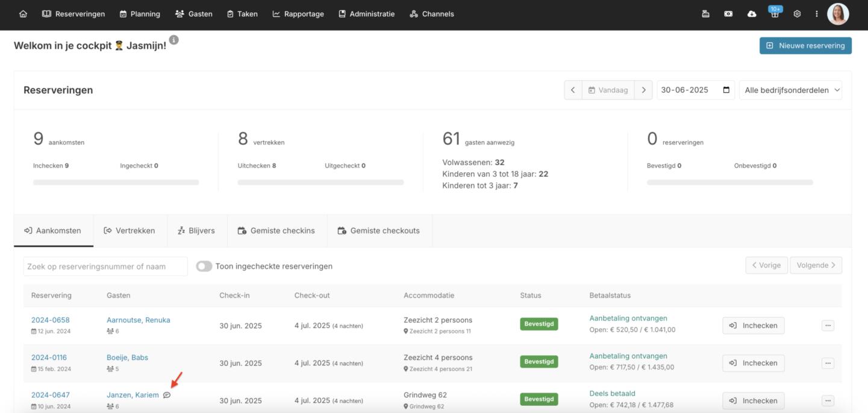Open the Gemiste checkins tab

[x=276, y=230]
